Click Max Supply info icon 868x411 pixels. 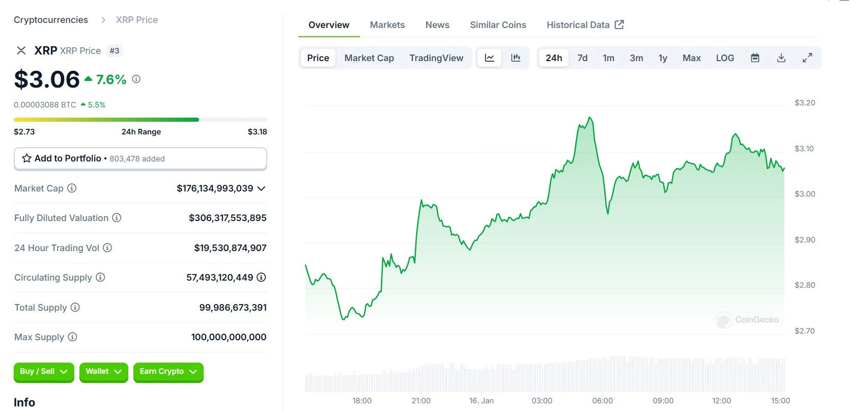72,337
